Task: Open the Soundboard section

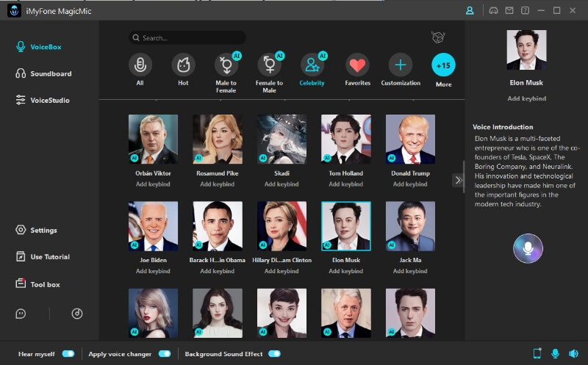Action: (43, 73)
